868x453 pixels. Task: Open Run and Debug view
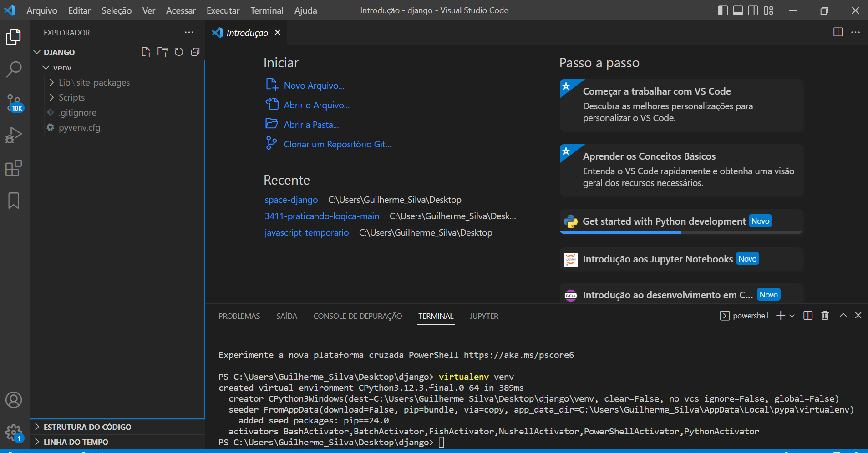[14, 135]
